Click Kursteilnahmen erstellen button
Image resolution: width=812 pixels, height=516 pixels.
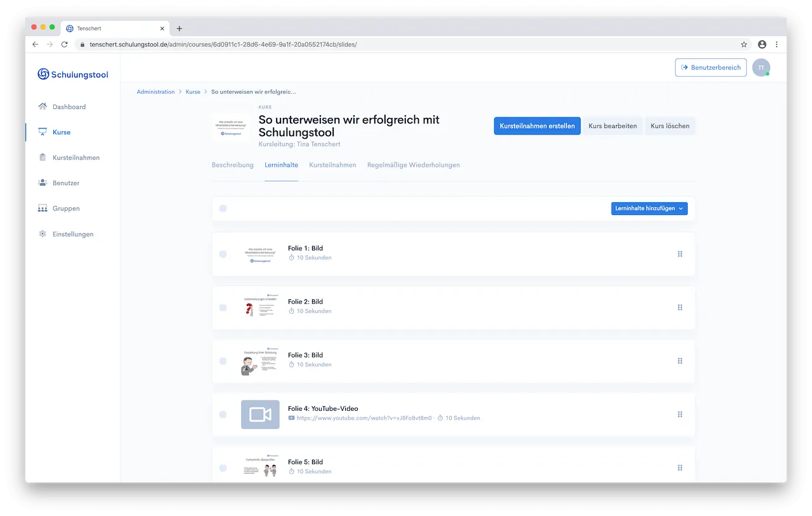point(537,126)
